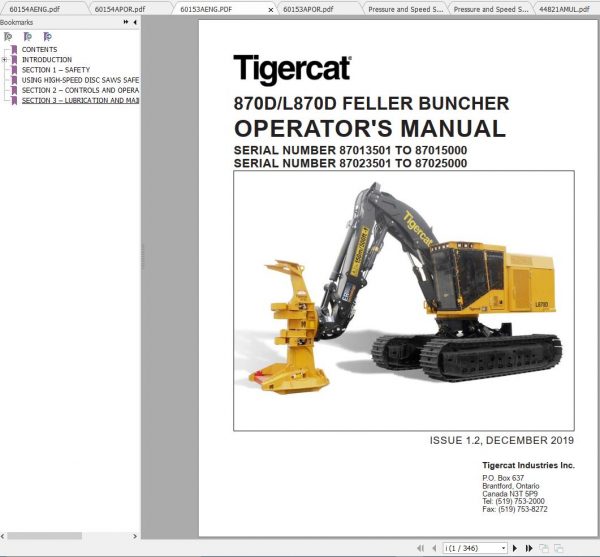Image resolution: width=600 pixels, height=557 pixels.
Task: Click '870D/L870D FELLER BUNCHER' heading
Action: [371, 104]
